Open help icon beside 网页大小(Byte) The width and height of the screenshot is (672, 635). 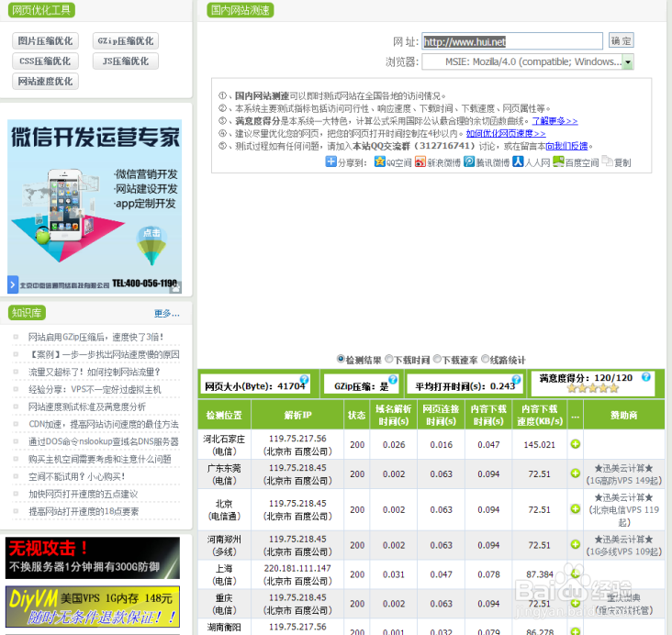(x=304, y=379)
